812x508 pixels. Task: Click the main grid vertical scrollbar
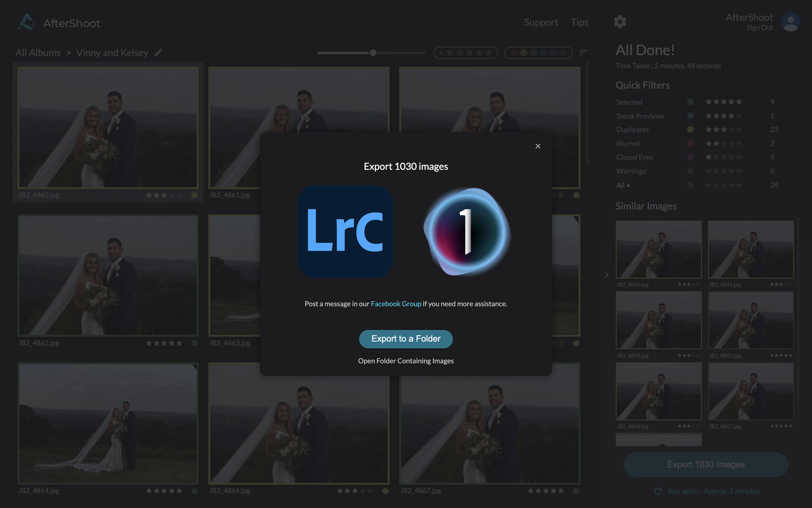point(587,113)
